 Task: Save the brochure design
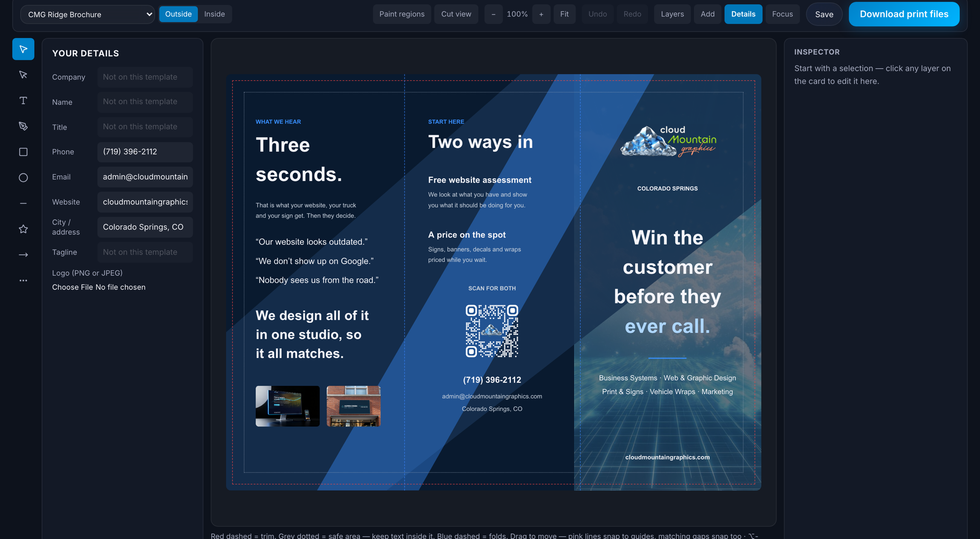click(x=824, y=14)
